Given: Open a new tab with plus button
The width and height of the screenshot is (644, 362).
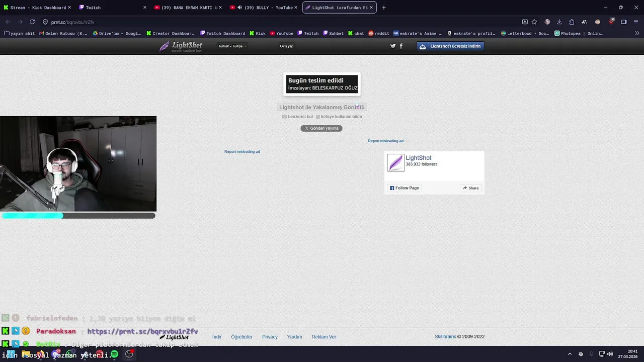Looking at the screenshot, I should (384, 8).
